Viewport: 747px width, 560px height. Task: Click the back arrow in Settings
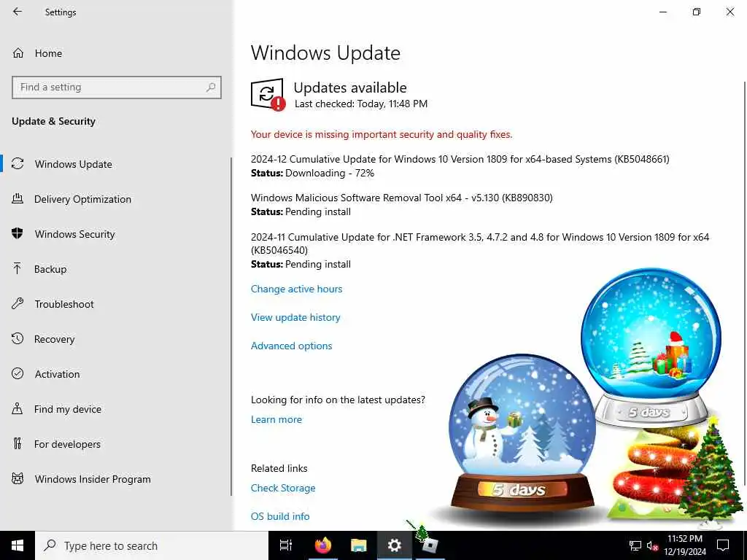[18, 12]
